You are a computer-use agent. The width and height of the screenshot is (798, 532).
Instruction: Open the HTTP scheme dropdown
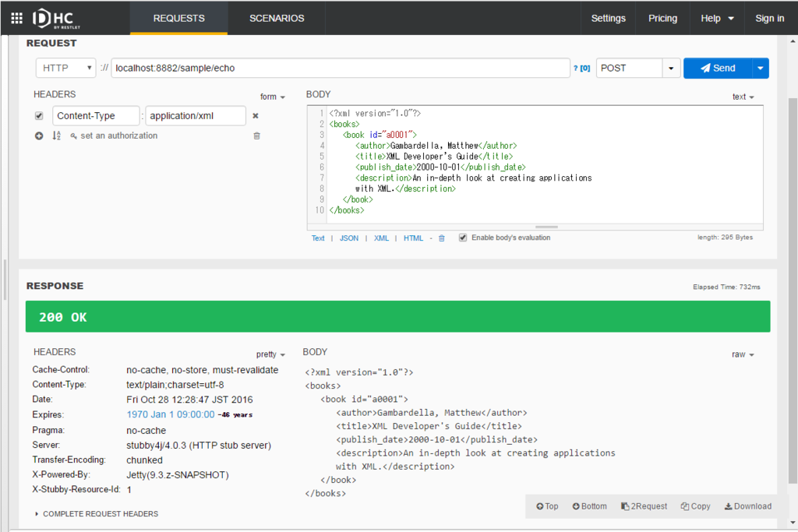[x=66, y=68]
